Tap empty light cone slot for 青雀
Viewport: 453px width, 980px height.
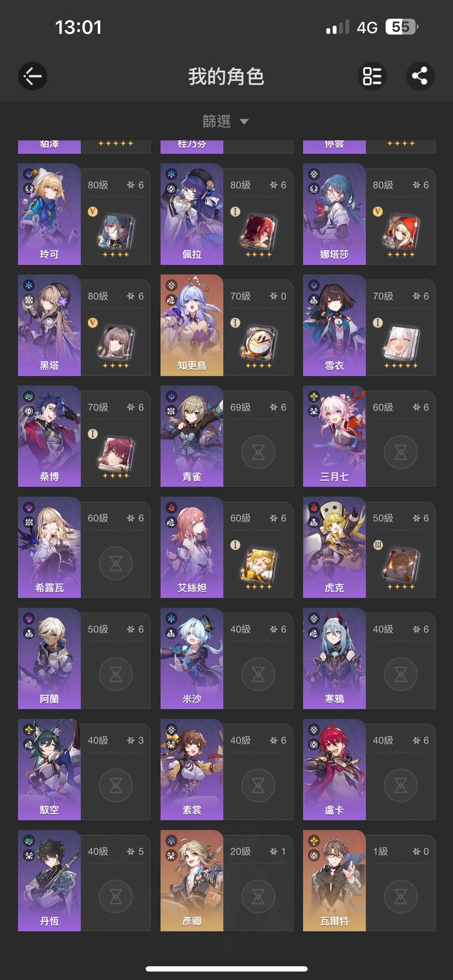259,452
